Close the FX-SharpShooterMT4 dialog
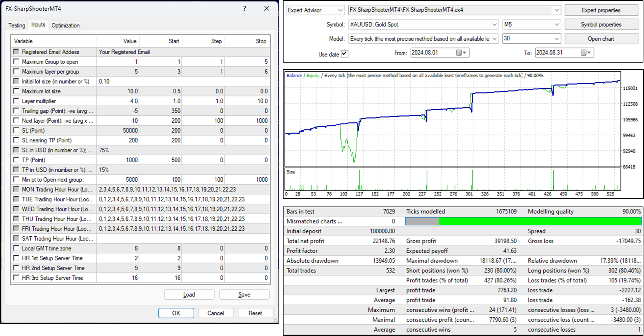The width and height of the screenshot is (644, 336). pyautogui.click(x=267, y=8)
